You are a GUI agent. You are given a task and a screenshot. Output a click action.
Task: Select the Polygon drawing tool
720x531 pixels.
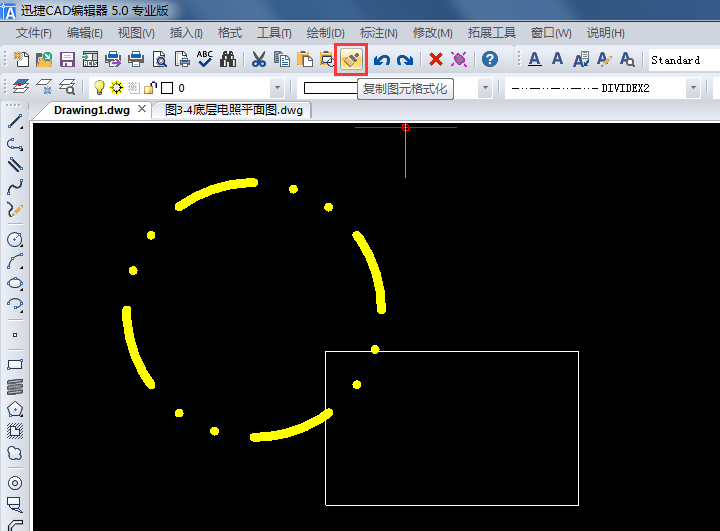pyautogui.click(x=15, y=409)
